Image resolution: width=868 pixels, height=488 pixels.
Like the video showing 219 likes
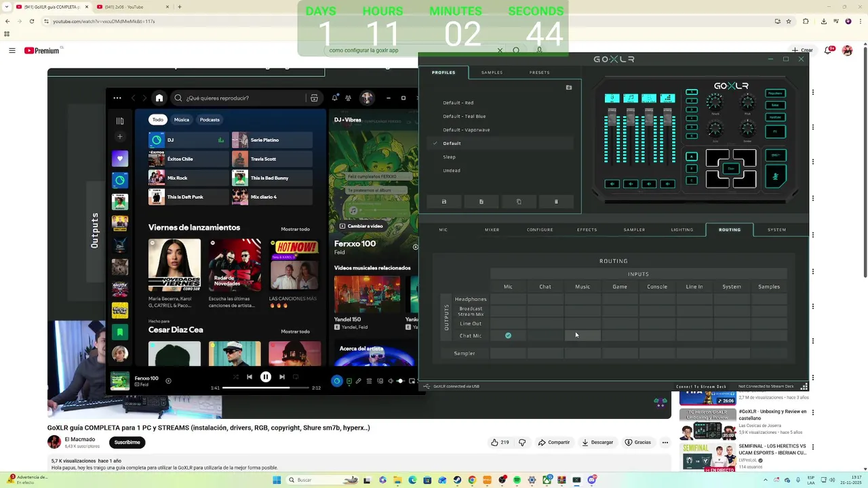[x=500, y=443]
